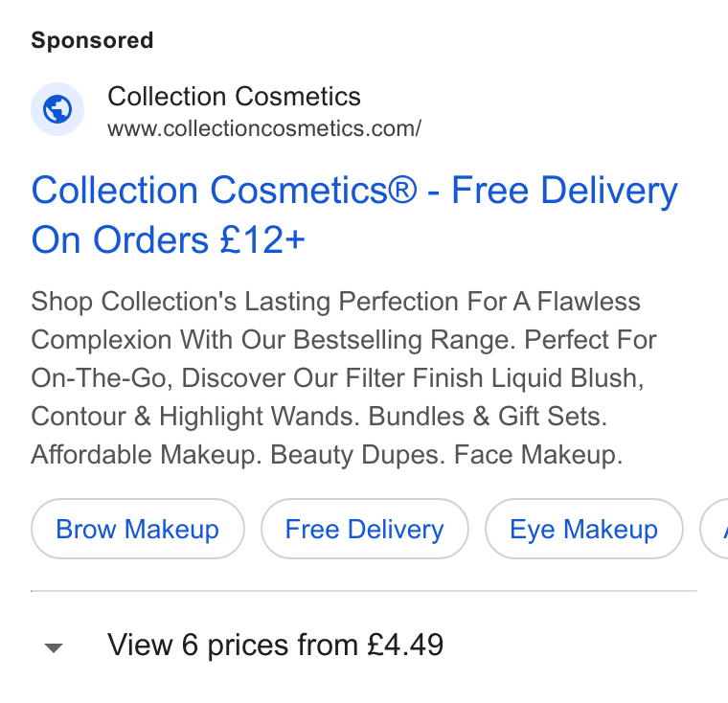Click the 'On Orders £12+' headline line
Viewport: 728px width, 703px height.
[168, 239]
